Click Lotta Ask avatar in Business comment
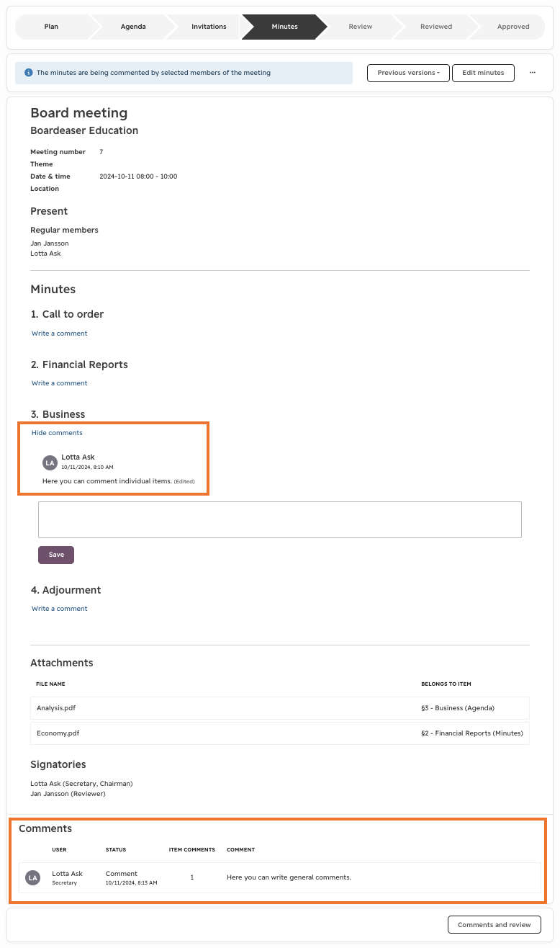The width and height of the screenshot is (560, 948). [50, 462]
